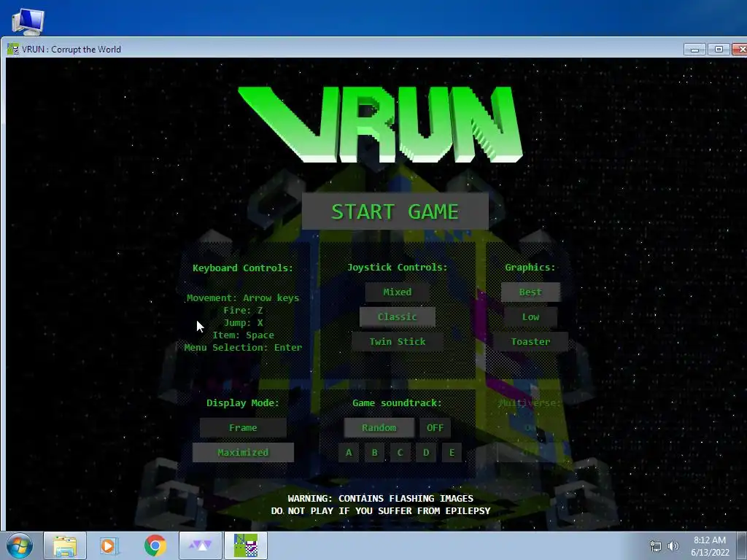Pick Twin Stick joystick controls
This screenshot has width=747, height=560.
[398, 341]
